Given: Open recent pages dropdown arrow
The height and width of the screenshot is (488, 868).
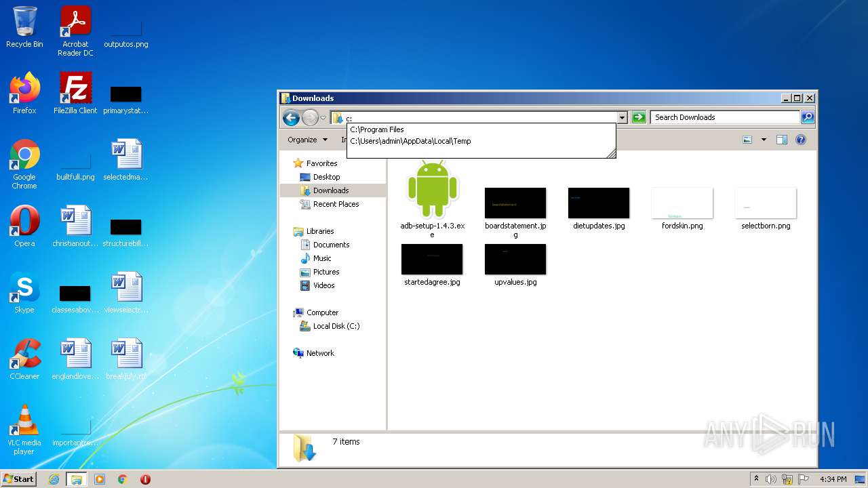Looking at the screenshot, I should (x=323, y=118).
